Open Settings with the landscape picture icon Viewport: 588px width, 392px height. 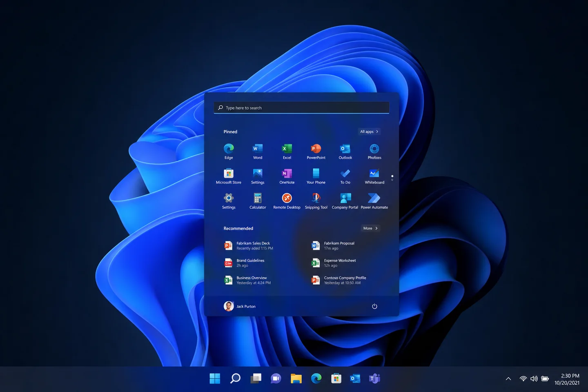[258, 176]
